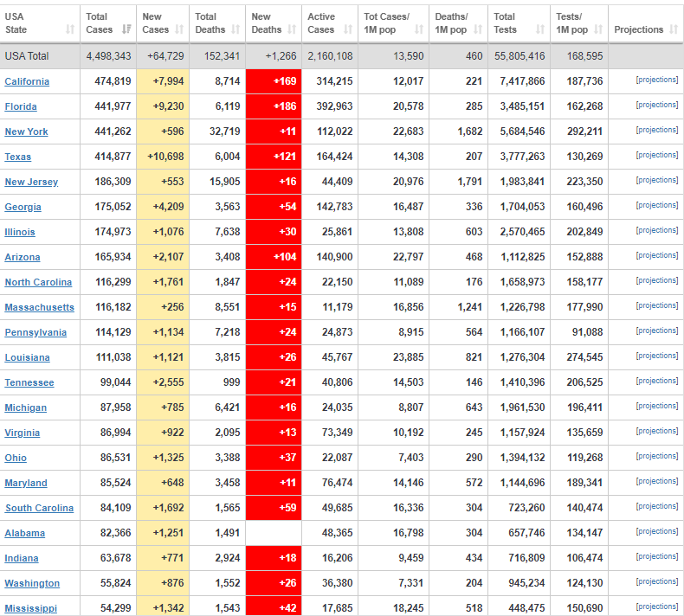This screenshot has width=684, height=616.
Task: Go to the South Carolina page
Action: 39,508
